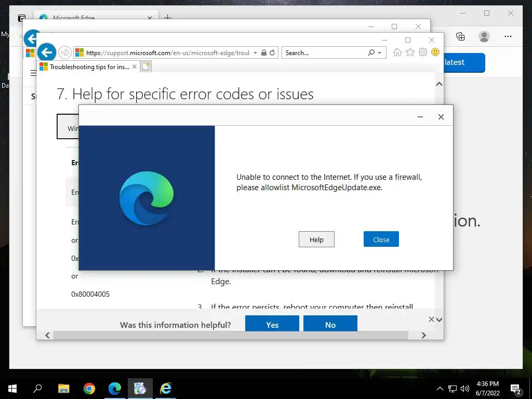Open File Explorer from the taskbar
This screenshot has height=399, width=532.
(x=63, y=389)
